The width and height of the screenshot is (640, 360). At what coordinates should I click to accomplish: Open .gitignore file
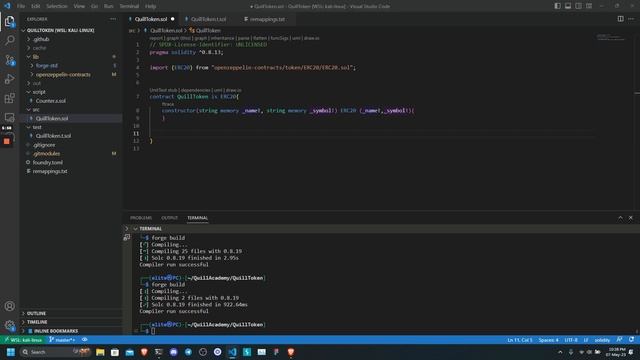click(44, 145)
